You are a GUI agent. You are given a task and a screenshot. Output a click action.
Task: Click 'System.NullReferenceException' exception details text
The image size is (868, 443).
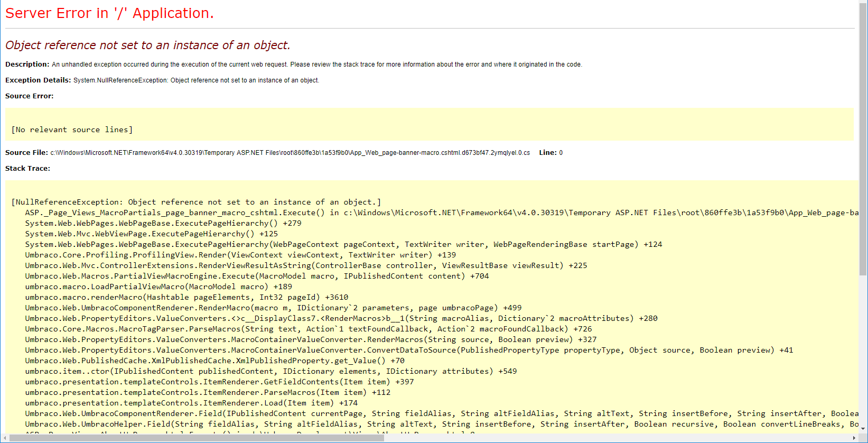[197, 80]
